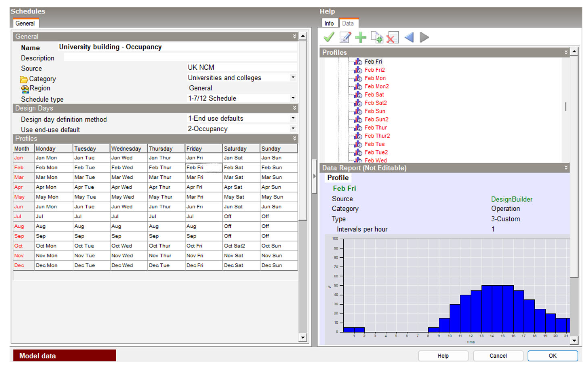Click the edit profile pencil icon

(345, 37)
